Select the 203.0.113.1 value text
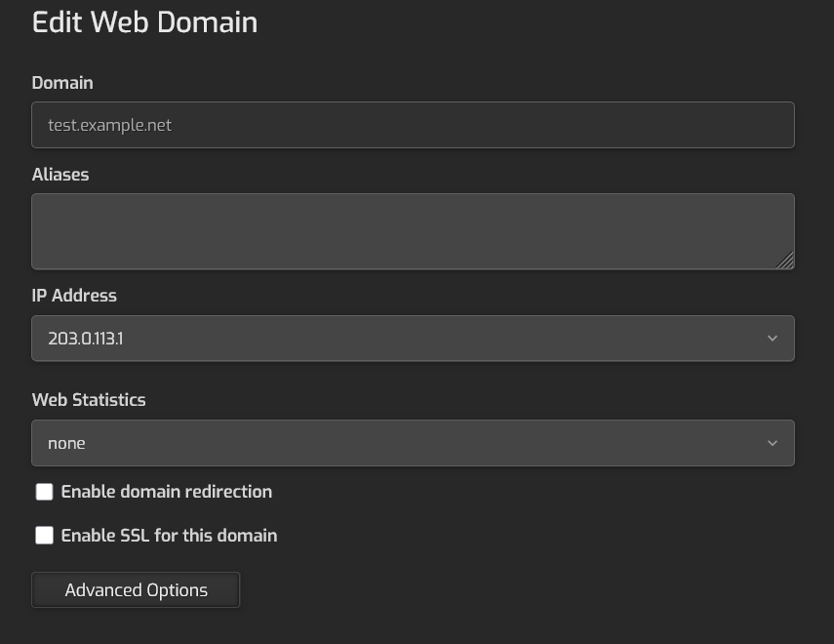 85,339
